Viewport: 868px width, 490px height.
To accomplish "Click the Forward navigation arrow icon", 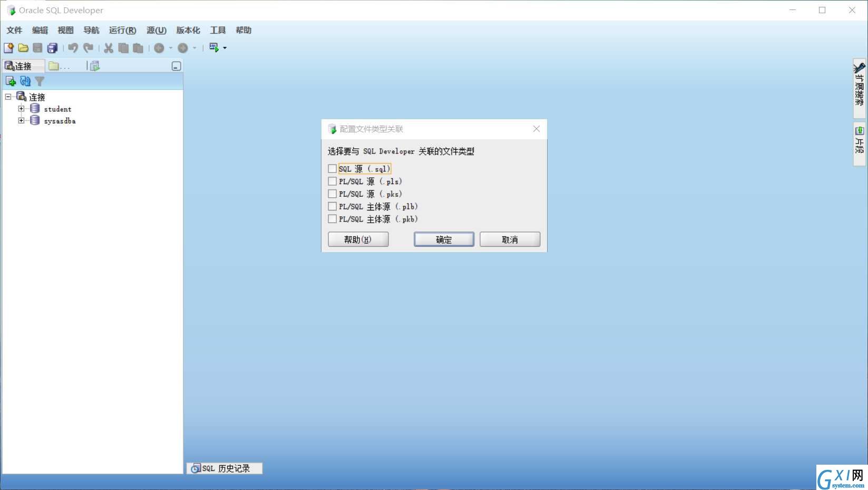I will [183, 48].
